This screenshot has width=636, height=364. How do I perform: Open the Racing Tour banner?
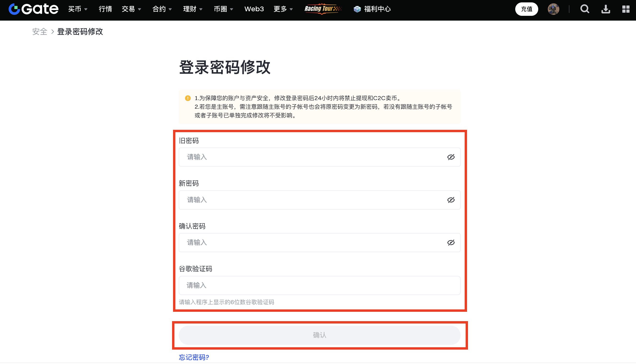tap(322, 9)
